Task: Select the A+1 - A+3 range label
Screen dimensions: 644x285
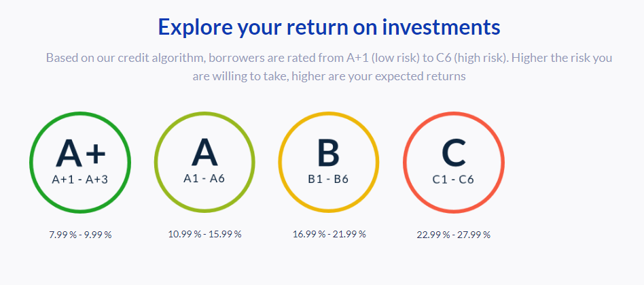Action: click(x=80, y=180)
